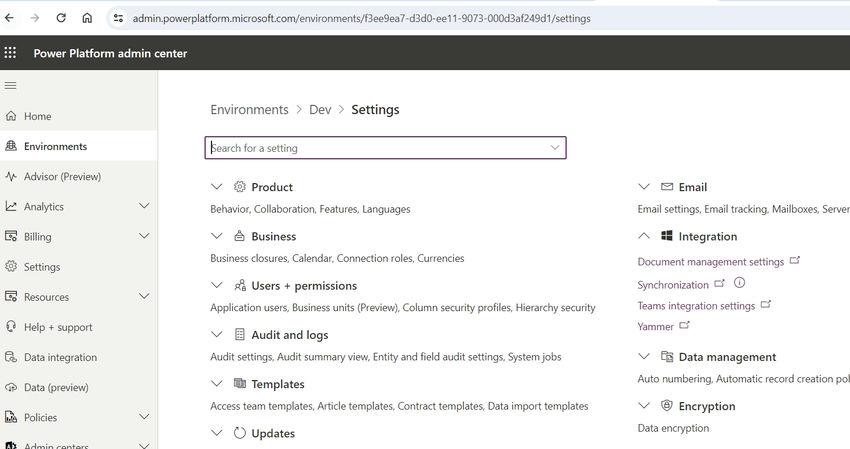This screenshot has height=449, width=850.
Task: Focus the Search for a setting field
Action: coord(385,147)
